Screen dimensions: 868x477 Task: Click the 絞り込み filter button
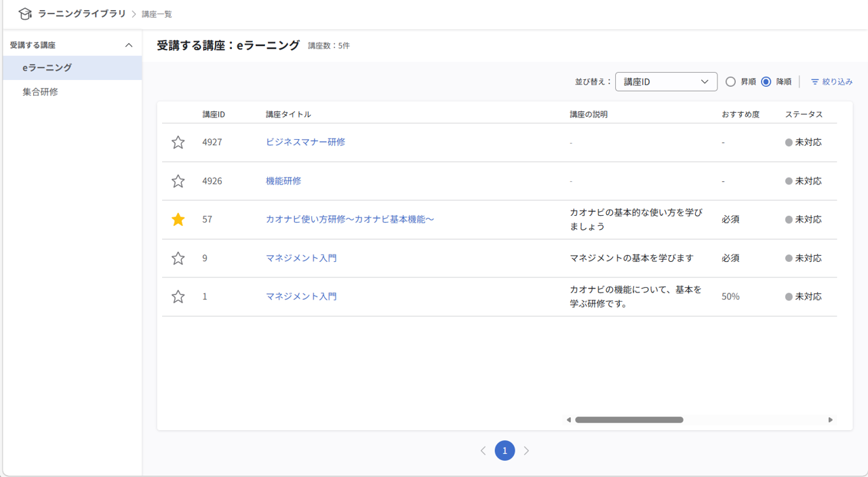[831, 81]
